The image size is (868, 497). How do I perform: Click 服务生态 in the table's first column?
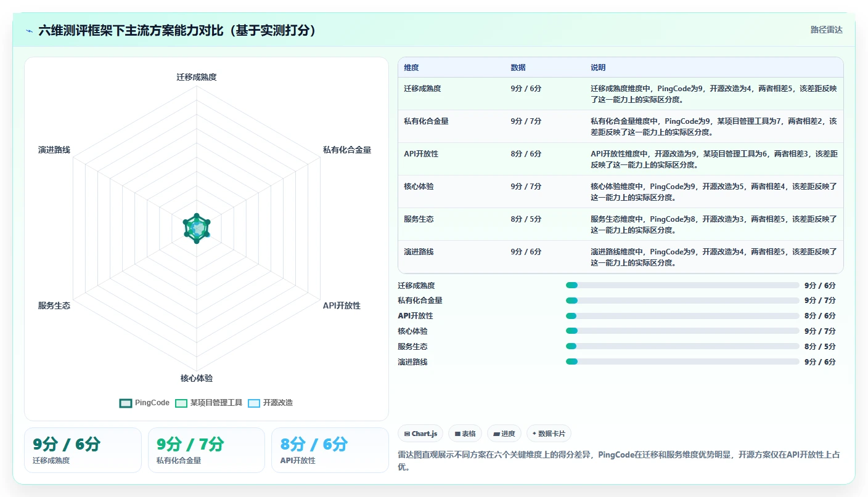coord(419,219)
